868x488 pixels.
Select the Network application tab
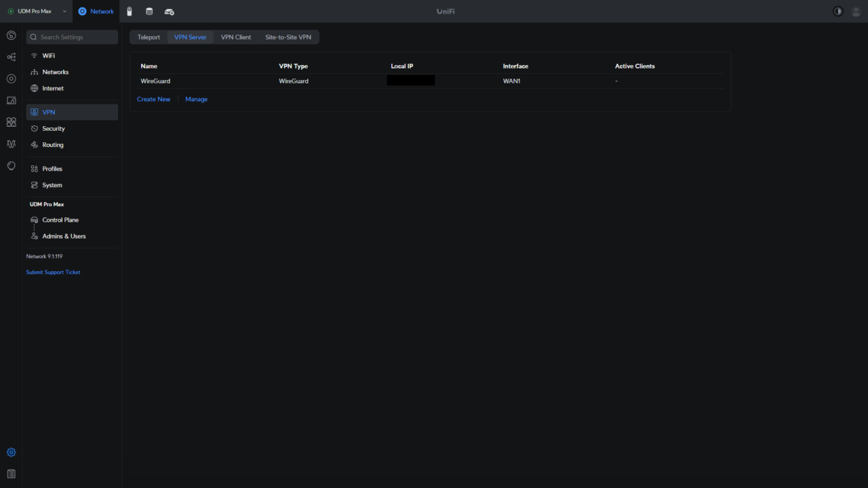(x=96, y=12)
